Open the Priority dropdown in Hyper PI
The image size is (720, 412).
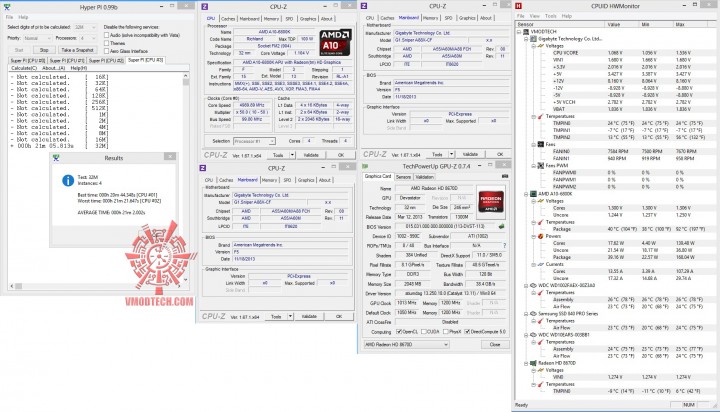pos(37,38)
